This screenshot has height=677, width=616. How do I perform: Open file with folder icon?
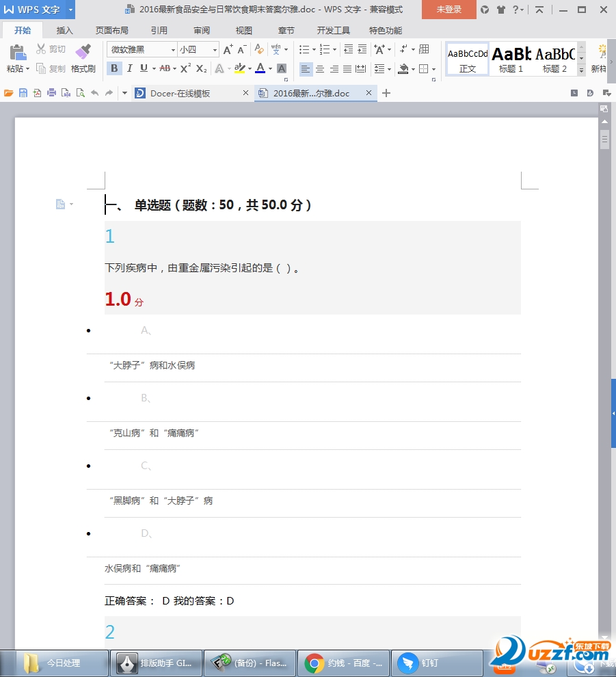tap(9, 93)
